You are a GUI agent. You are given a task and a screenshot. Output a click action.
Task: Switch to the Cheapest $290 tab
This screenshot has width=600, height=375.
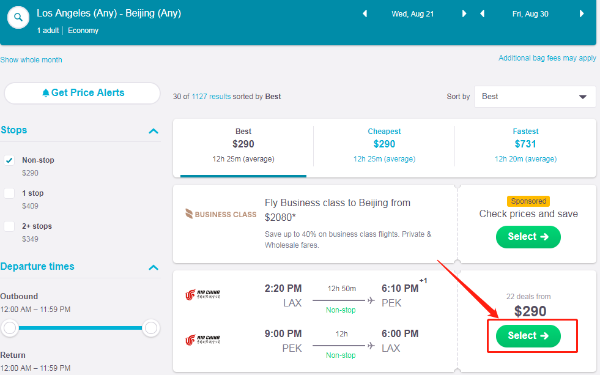(384, 145)
